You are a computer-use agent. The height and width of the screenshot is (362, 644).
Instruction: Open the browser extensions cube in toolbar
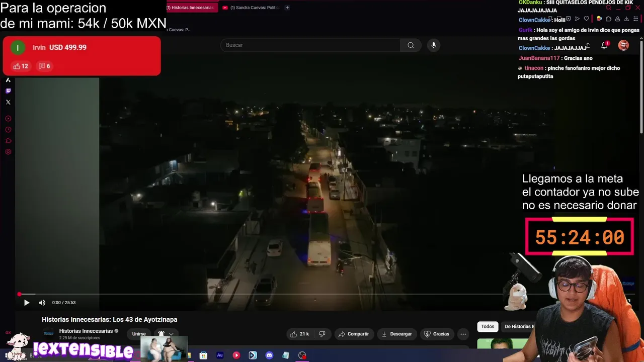click(608, 19)
